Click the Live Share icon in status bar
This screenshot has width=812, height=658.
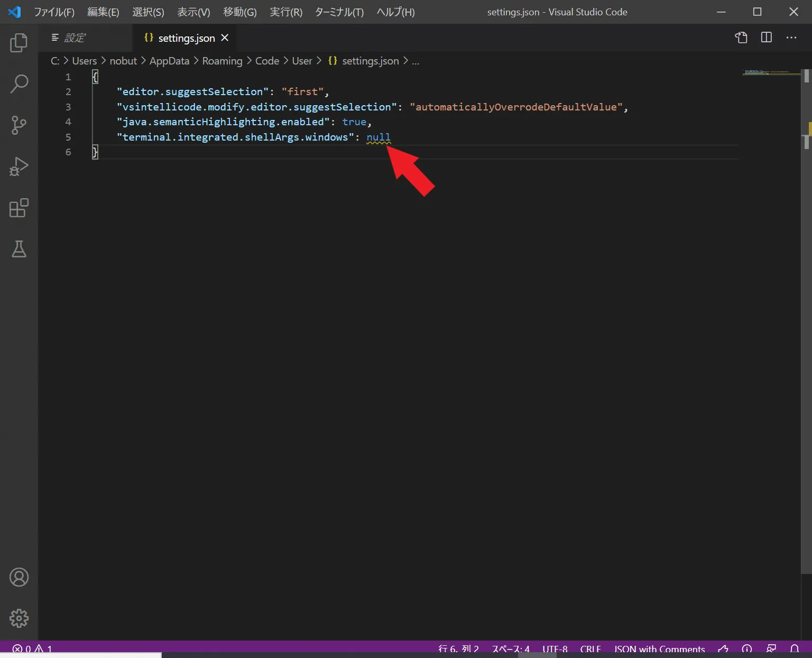pos(723,649)
